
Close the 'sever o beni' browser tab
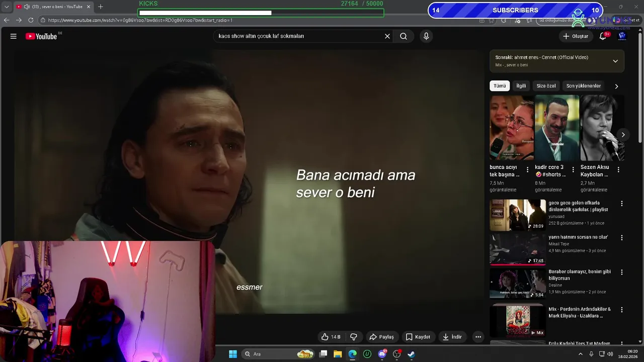(x=89, y=7)
